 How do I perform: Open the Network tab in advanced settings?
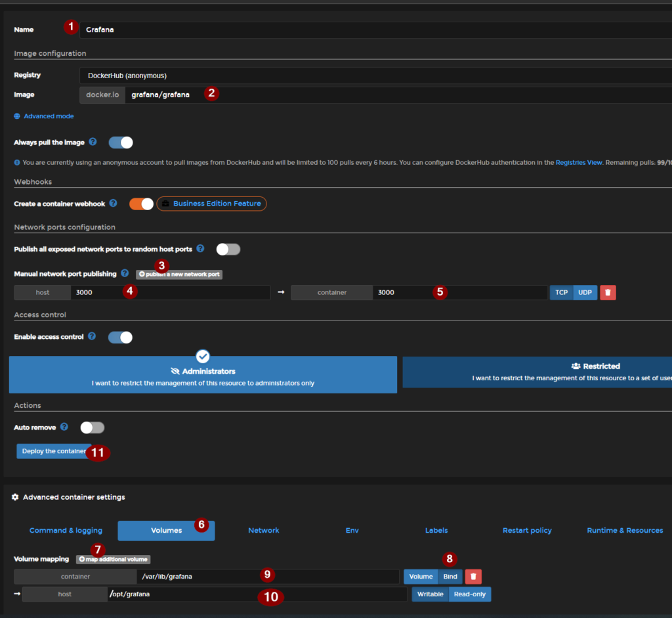[264, 530]
